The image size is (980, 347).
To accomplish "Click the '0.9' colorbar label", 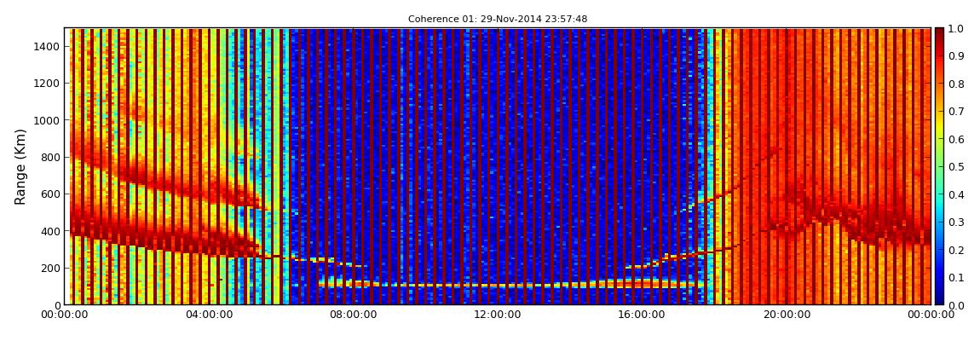I will click(x=956, y=56).
